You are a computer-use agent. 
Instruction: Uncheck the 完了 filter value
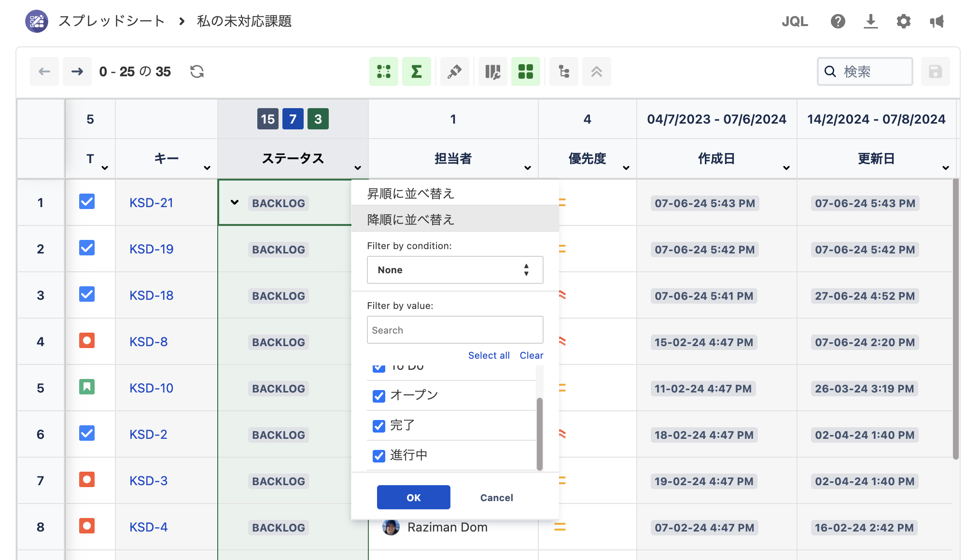click(379, 426)
